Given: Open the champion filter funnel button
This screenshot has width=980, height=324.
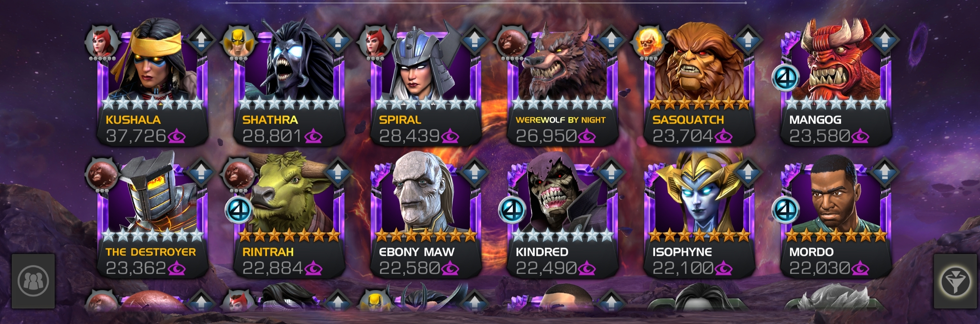Looking at the screenshot, I should click(x=955, y=281).
